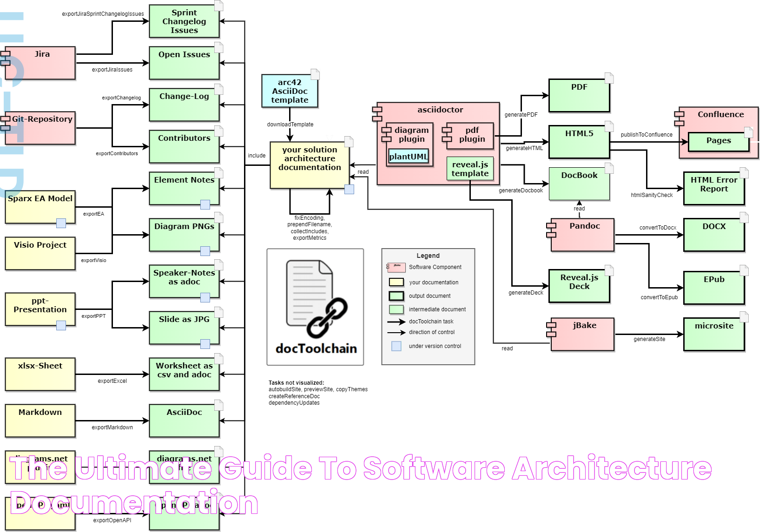Select the xlsx-Sheet box
This screenshot has width=772, height=532.
coord(40,374)
